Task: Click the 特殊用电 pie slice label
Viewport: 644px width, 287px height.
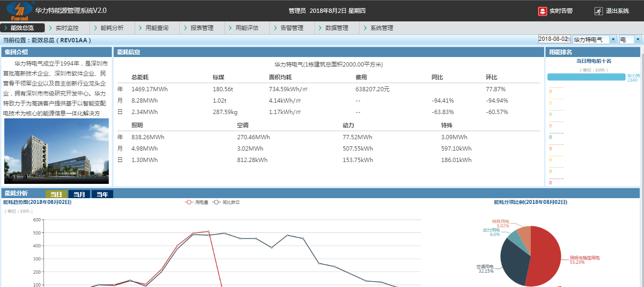Action: [500, 223]
